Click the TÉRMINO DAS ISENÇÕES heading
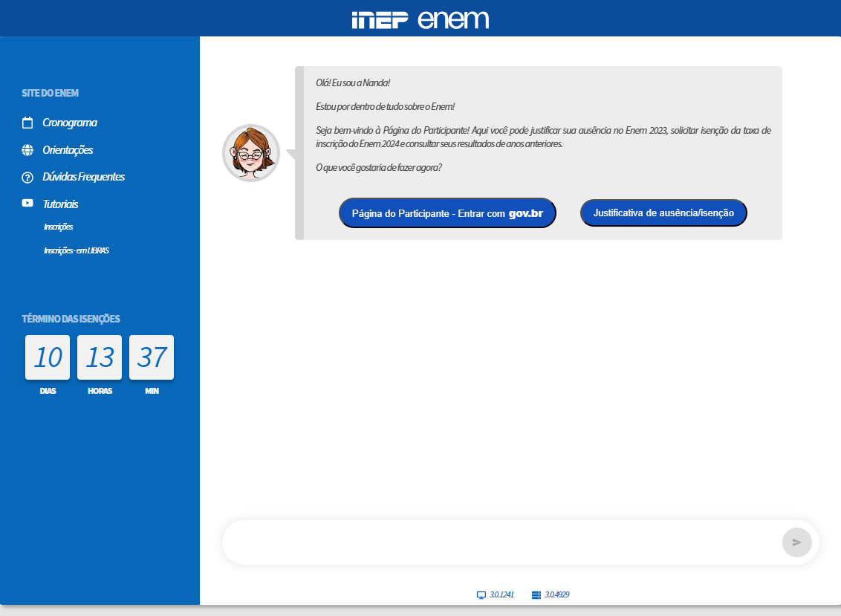 coord(71,319)
